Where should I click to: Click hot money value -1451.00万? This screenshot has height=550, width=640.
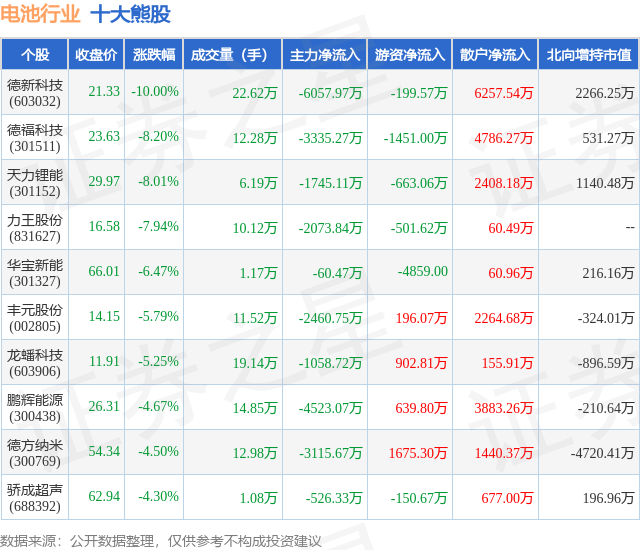coord(415,138)
